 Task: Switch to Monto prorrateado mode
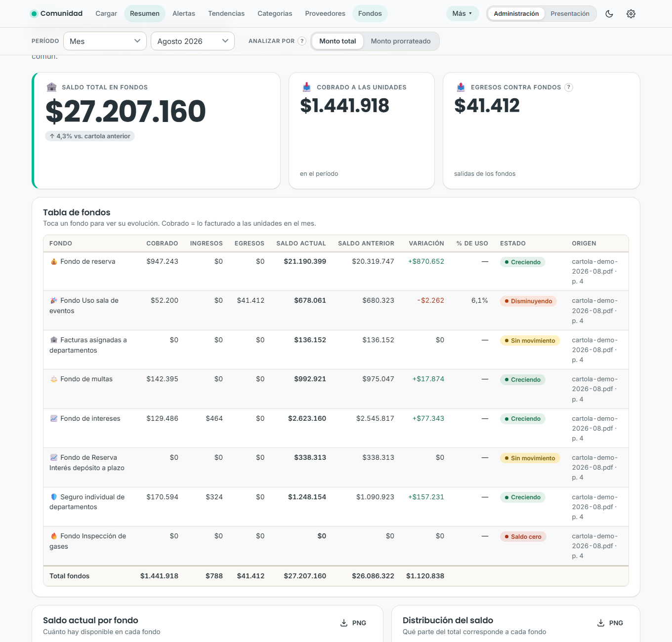401,41
